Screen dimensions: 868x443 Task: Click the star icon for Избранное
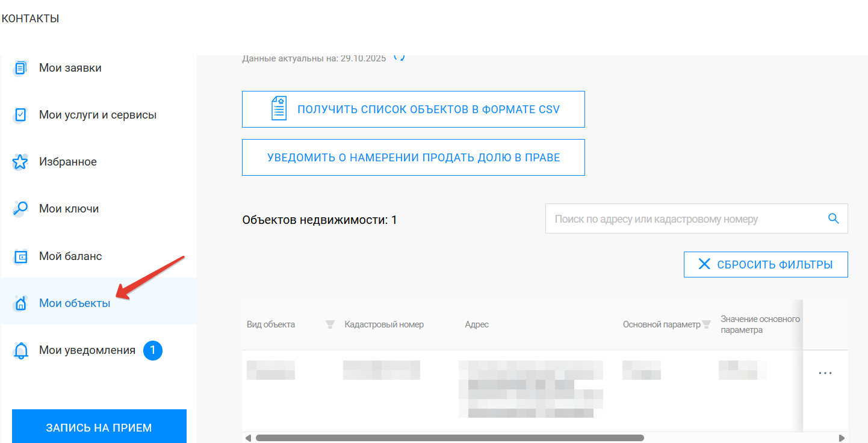pos(19,161)
